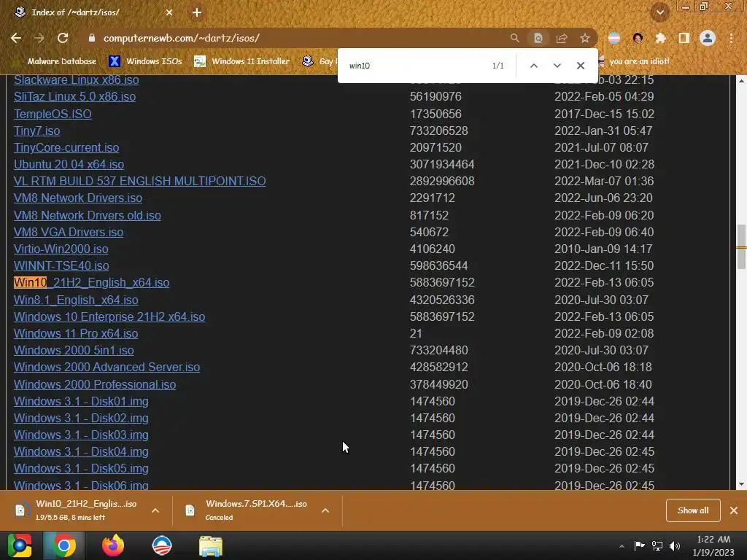The width and height of the screenshot is (747, 560).
Task: Jump to previous find result
Action: coord(534,66)
